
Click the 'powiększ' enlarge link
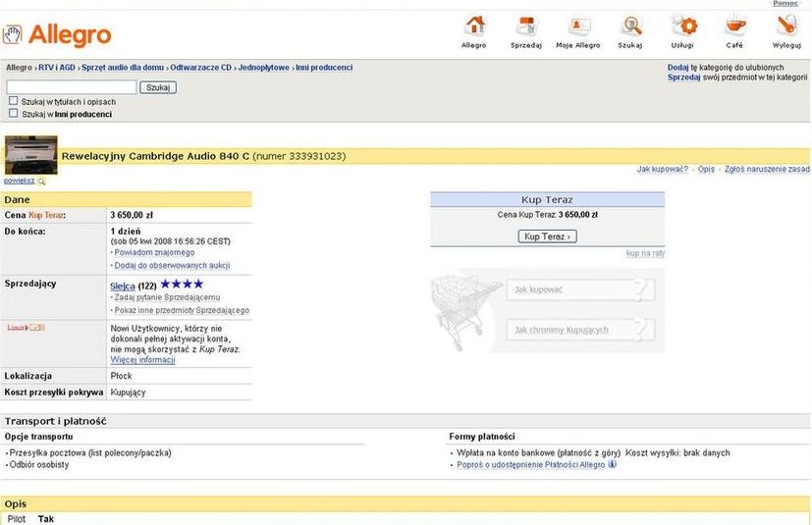[x=20, y=181]
